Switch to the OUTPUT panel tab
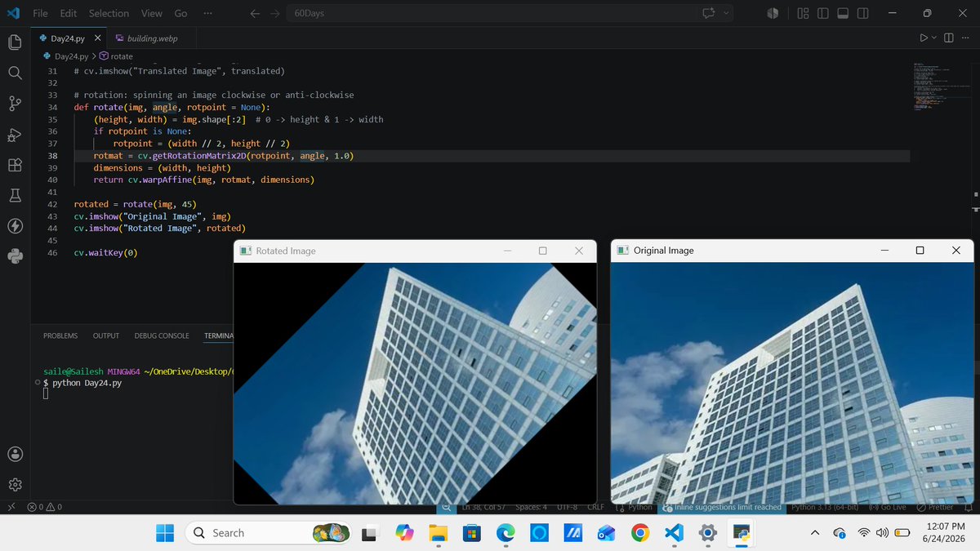Viewport: 980px width, 551px height. [106, 335]
